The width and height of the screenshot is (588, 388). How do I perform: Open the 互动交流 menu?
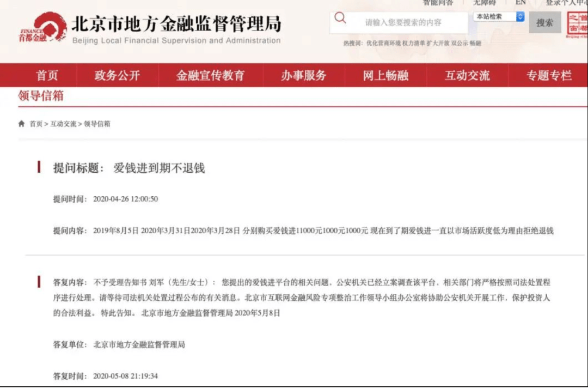tap(467, 75)
